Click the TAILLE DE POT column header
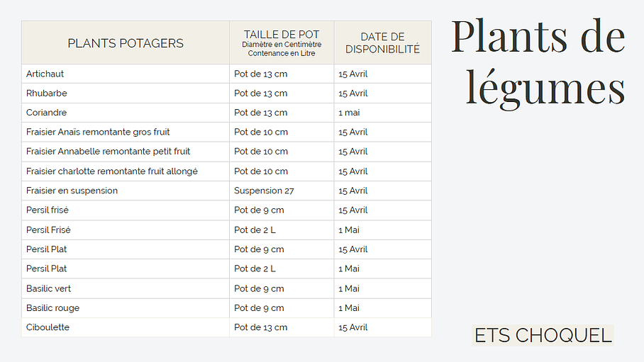This screenshot has height=362, width=644. (x=282, y=43)
